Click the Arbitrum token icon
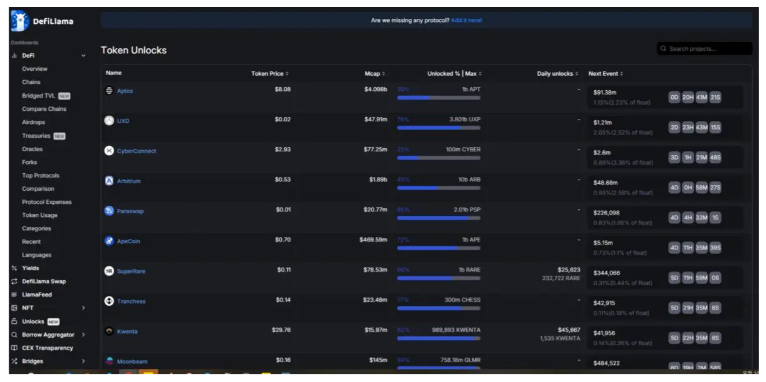 [x=109, y=181]
